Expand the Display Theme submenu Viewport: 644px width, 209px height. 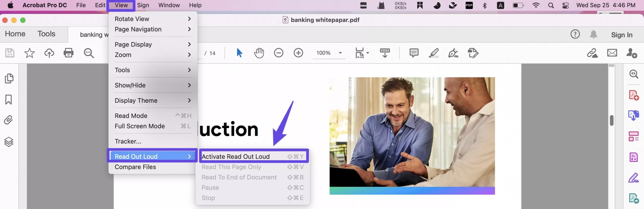point(153,100)
